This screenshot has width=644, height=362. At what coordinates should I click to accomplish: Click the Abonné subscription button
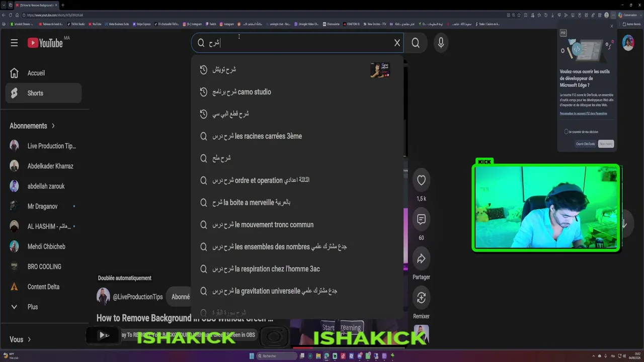(180, 297)
